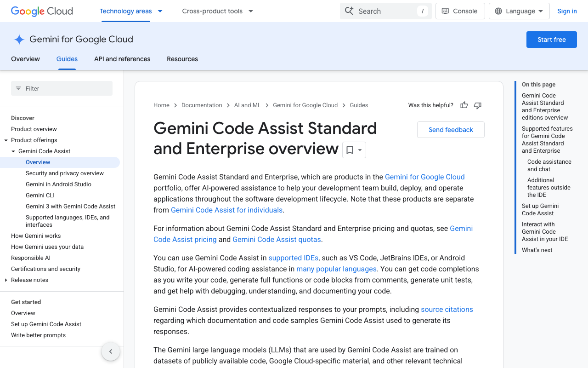
Task: Open How Gemini works sidebar item
Action: 36,236
